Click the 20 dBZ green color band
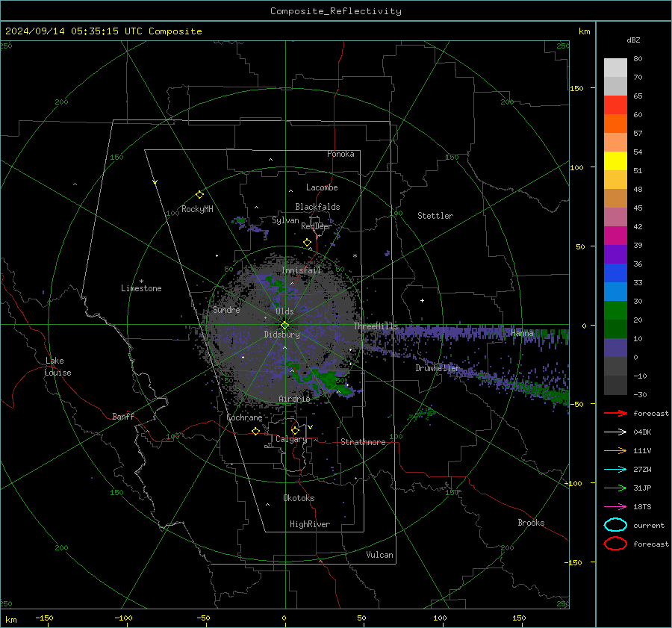672x628 pixels. click(x=615, y=311)
